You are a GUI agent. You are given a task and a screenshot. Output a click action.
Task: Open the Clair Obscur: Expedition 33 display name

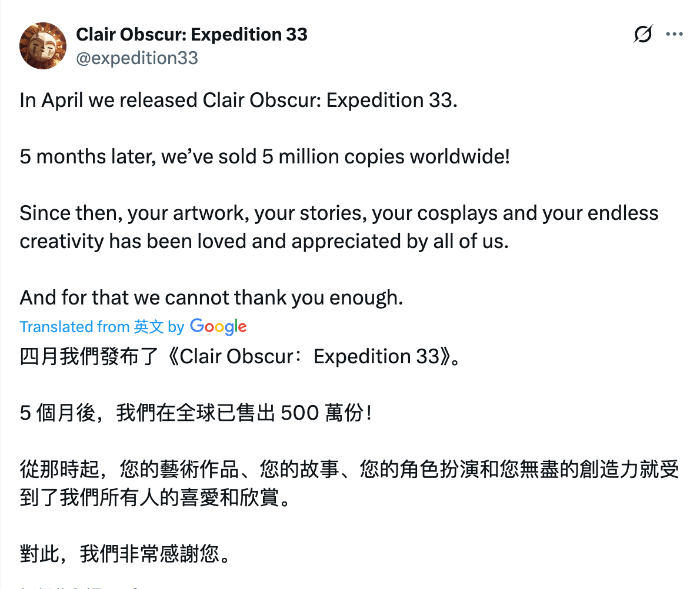pos(192,35)
